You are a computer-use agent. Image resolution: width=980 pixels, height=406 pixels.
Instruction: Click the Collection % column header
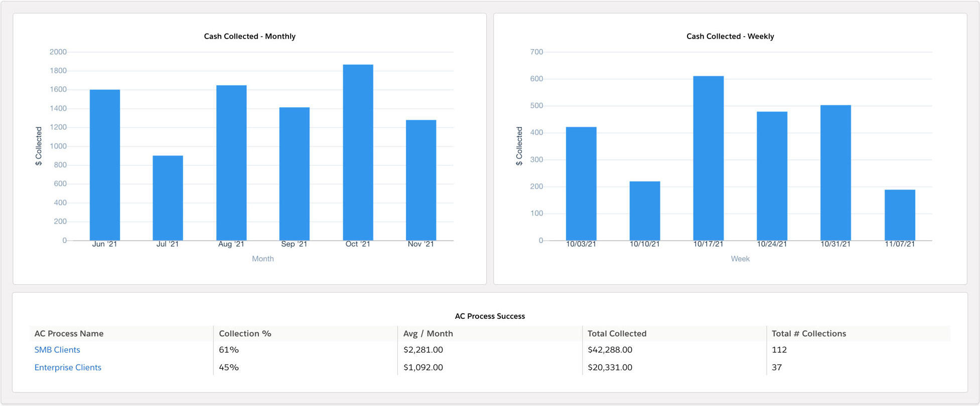[x=245, y=334]
